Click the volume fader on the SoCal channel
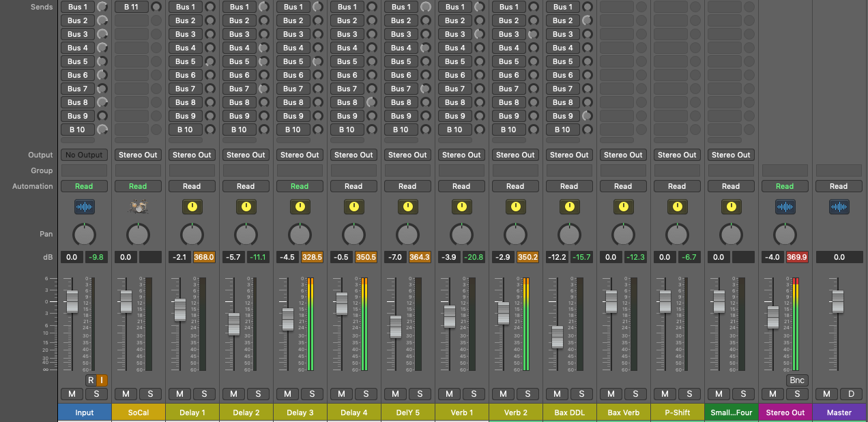868x422 pixels. (126, 302)
